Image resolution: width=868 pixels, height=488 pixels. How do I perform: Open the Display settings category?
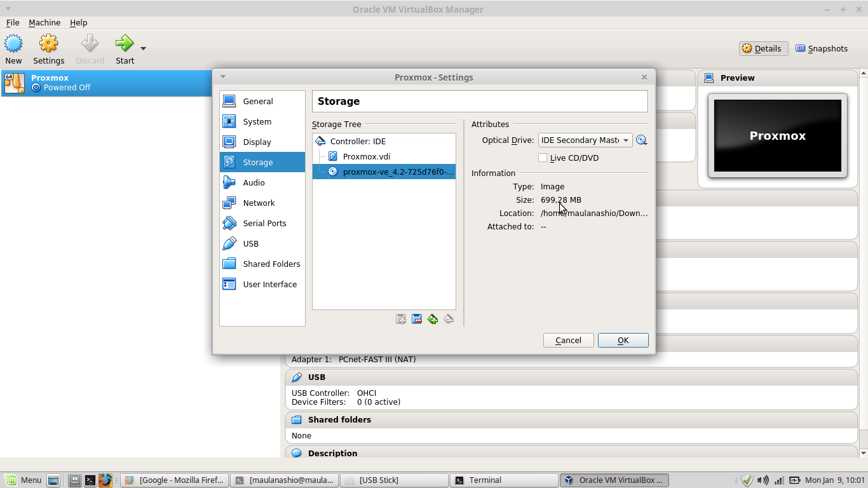tap(262, 142)
